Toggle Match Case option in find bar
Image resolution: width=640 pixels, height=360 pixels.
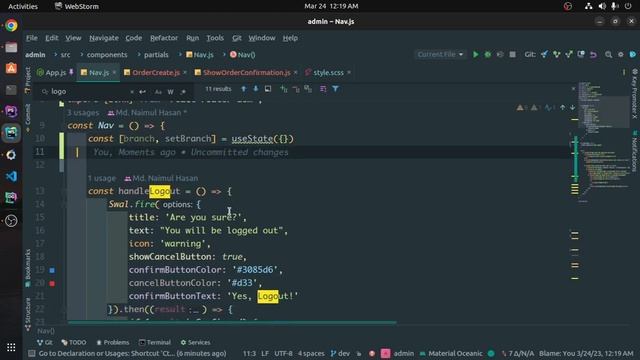pos(158,91)
